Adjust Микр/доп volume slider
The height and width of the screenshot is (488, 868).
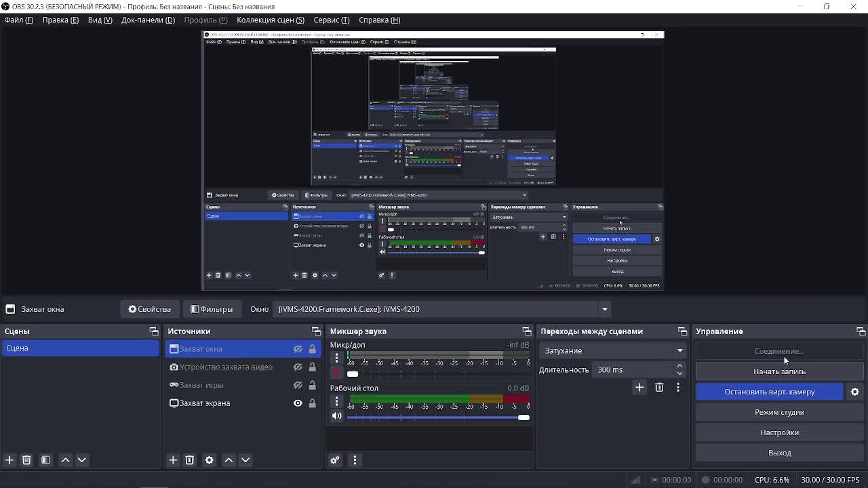pyautogui.click(x=438, y=374)
